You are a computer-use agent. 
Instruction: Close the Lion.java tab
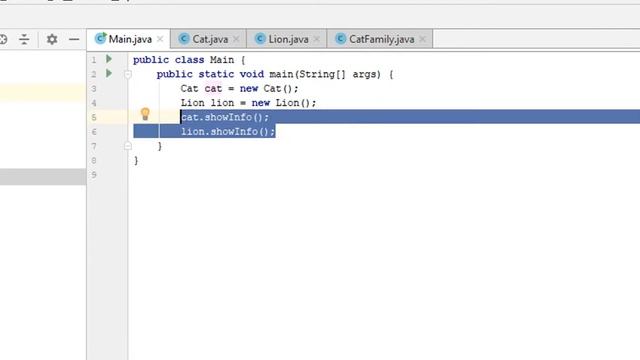point(316,39)
